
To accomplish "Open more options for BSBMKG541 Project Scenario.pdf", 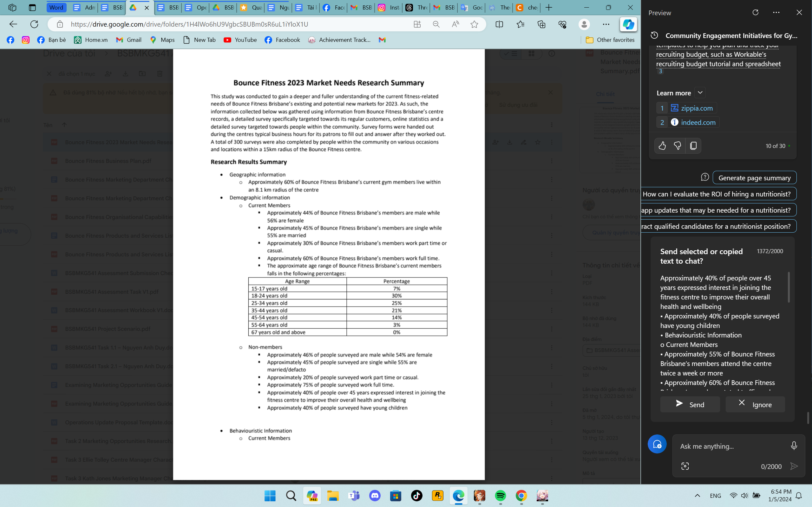I will click(x=552, y=329).
